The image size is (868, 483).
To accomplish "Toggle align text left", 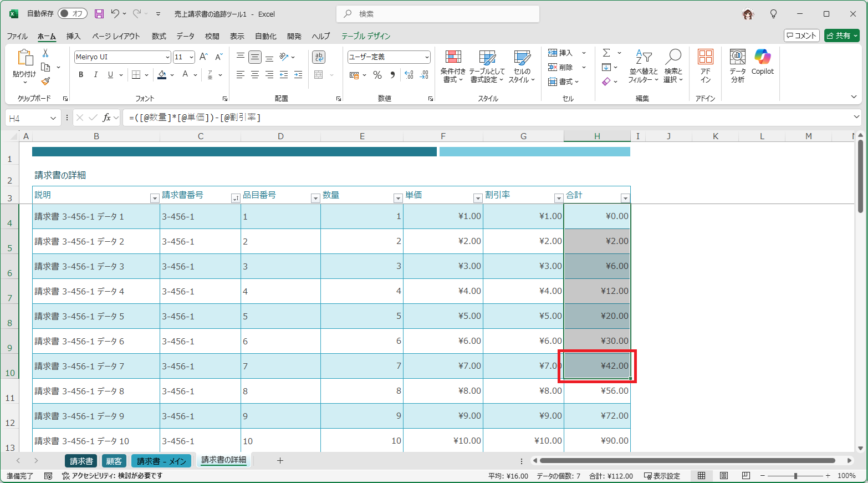I will coord(241,75).
